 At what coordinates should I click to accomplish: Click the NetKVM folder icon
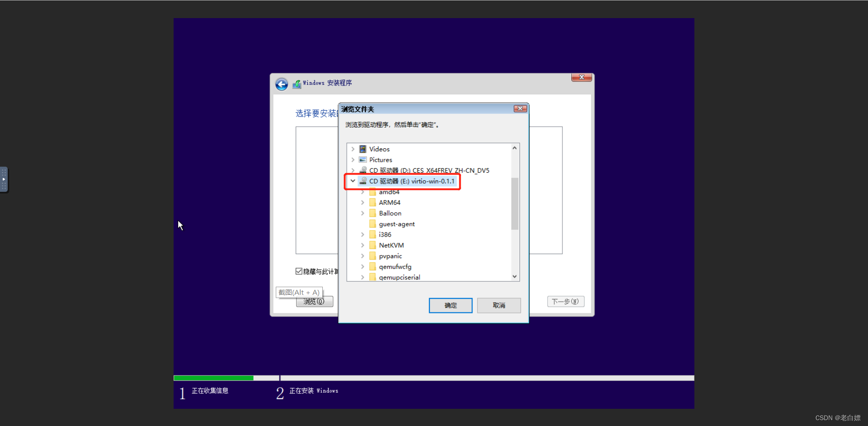(x=373, y=245)
